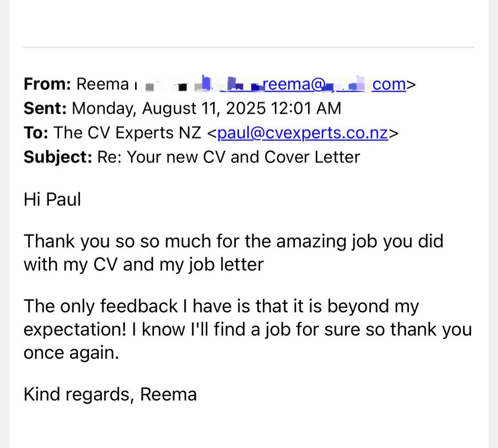Click the "Hi Paul" greeting line
The width and height of the screenshot is (498, 448).
click(x=52, y=199)
